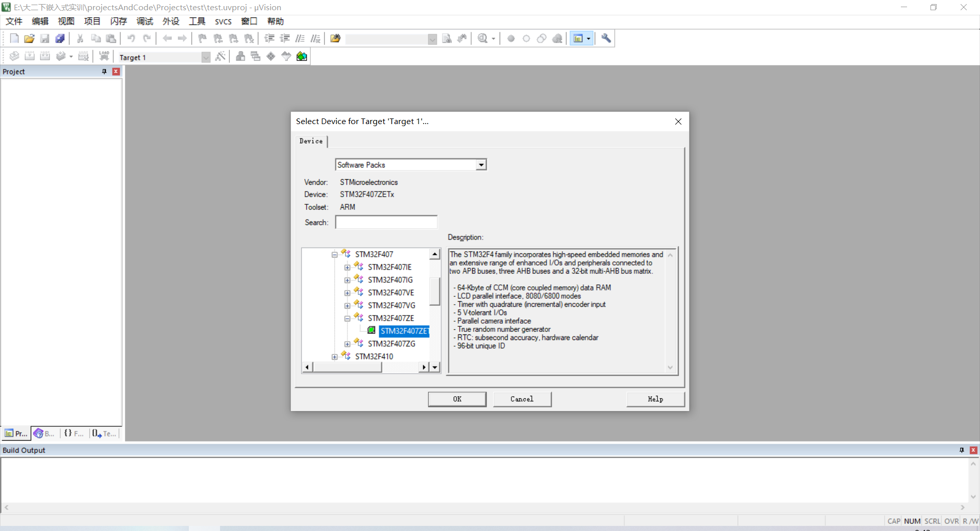980x531 pixels.
Task: Expand the STM32F407IE node
Action: coord(347,267)
